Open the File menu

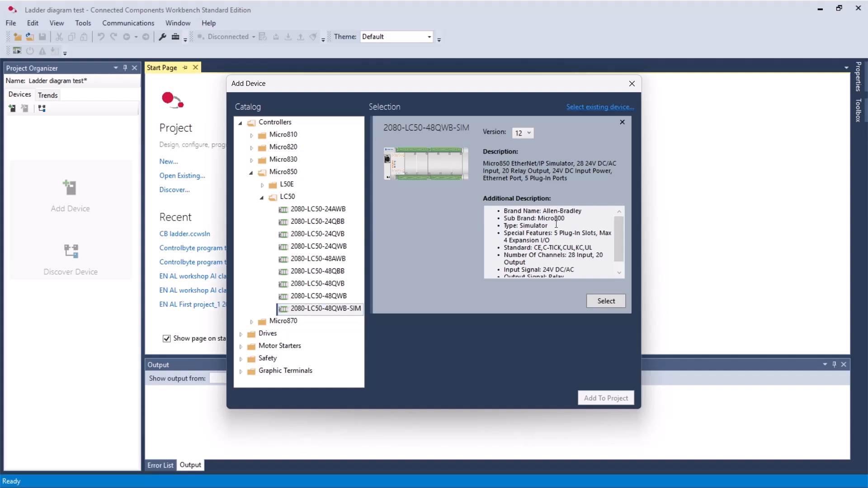[x=11, y=23]
